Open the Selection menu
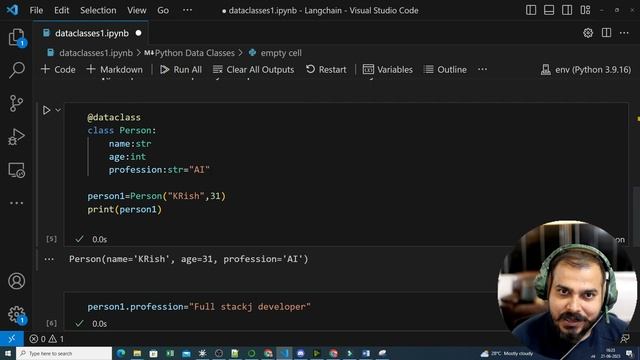The width and height of the screenshot is (640, 360). click(98, 10)
